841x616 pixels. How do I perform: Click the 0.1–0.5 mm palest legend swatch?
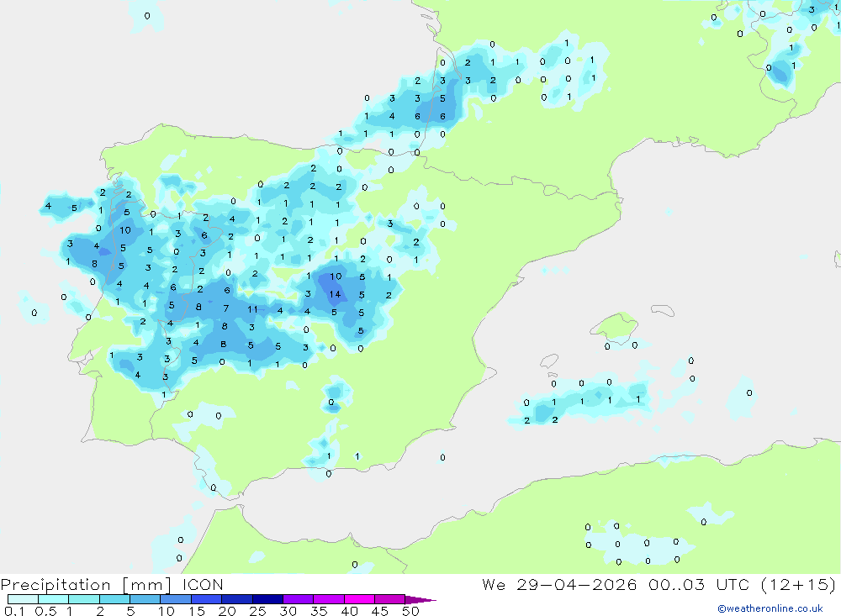pyautogui.click(x=23, y=599)
